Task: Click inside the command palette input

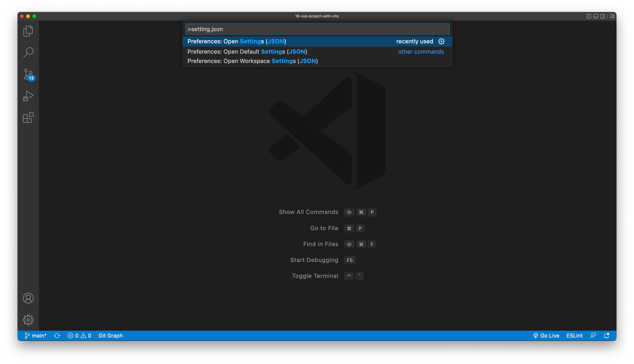Action: point(317,29)
